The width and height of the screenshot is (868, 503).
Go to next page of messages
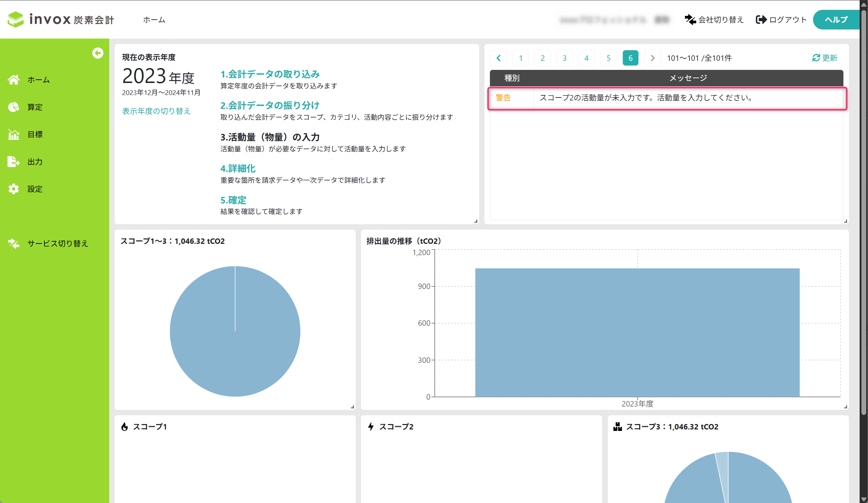pos(652,58)
